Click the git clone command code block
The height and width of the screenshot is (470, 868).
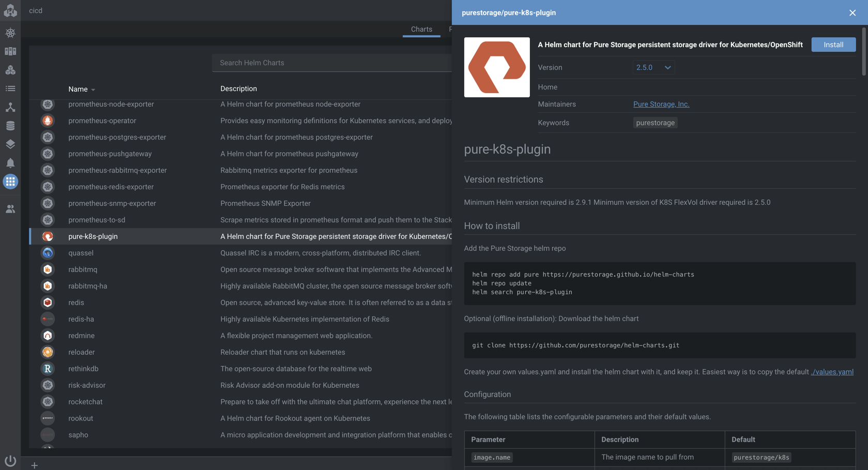pos(660,345)
